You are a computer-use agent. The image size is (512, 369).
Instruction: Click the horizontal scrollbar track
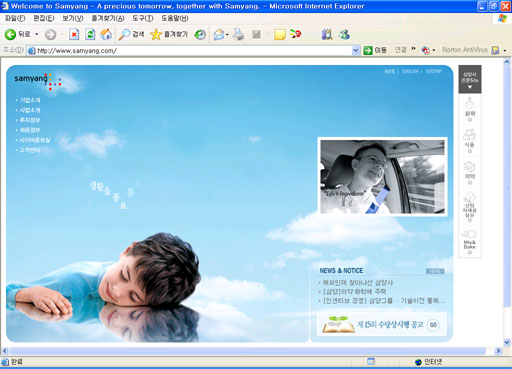click(248, 351)
